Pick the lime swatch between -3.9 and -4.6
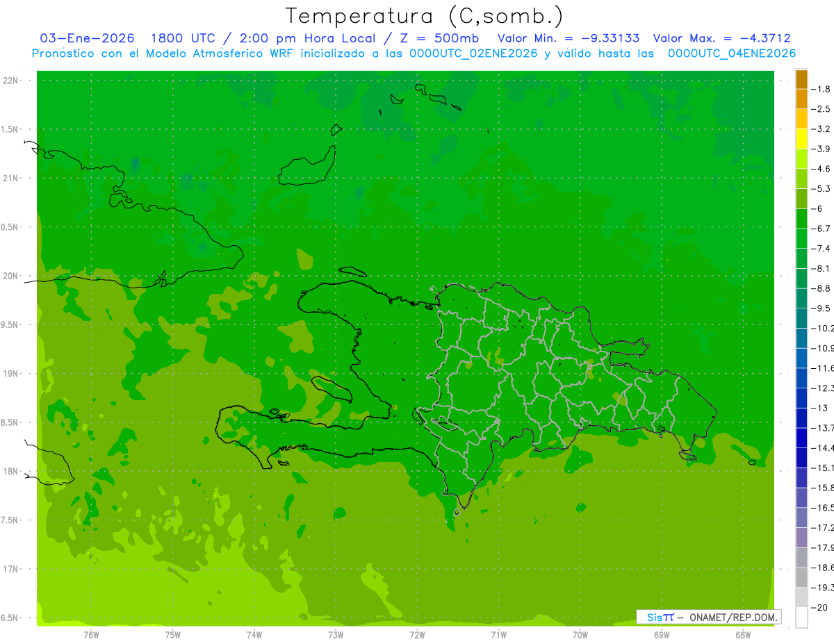The width and height of the screenshot is (834, 644). pyautogui.click(x=801, y=159)
